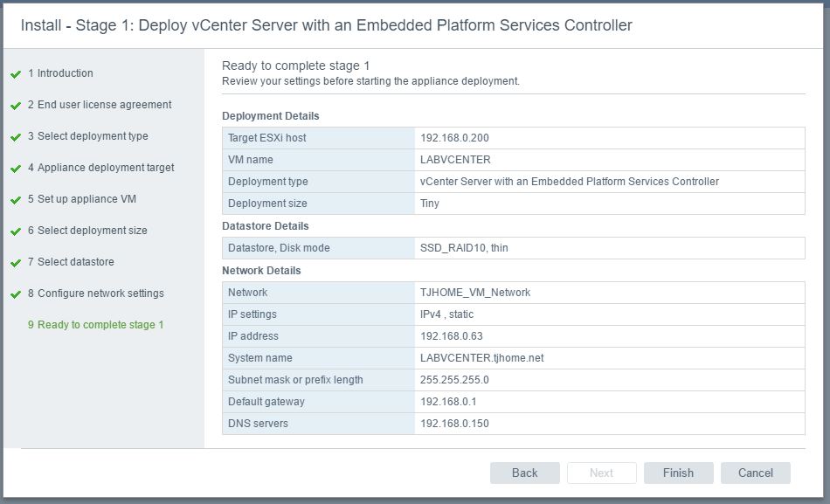This screenshot has height=504, width=830.
Task: Click the checkmark next to Select deployment size
Action: pyautogui.click(x=16, y=231)
